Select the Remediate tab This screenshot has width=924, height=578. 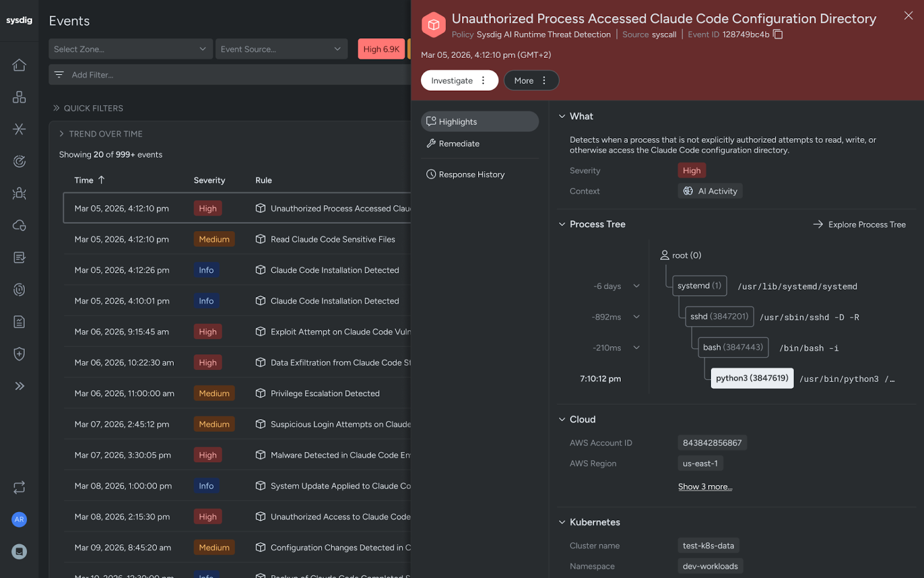479,143
